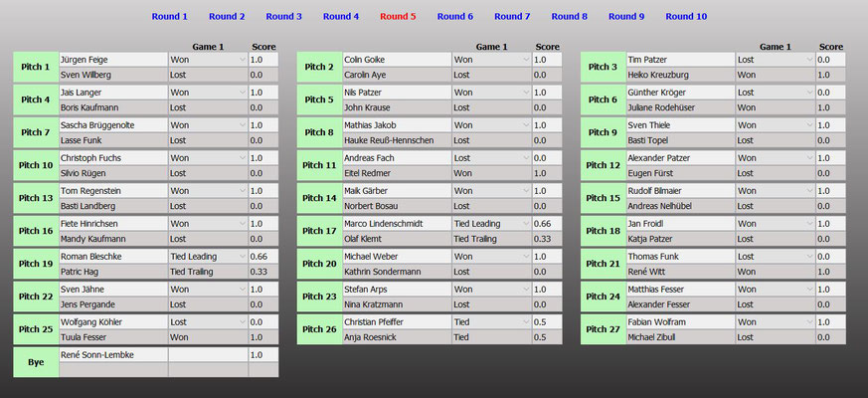Screen dimensions: 868x398
Task: Click player name Juliane Rodehüser
Action: click(x=661, y=107)
